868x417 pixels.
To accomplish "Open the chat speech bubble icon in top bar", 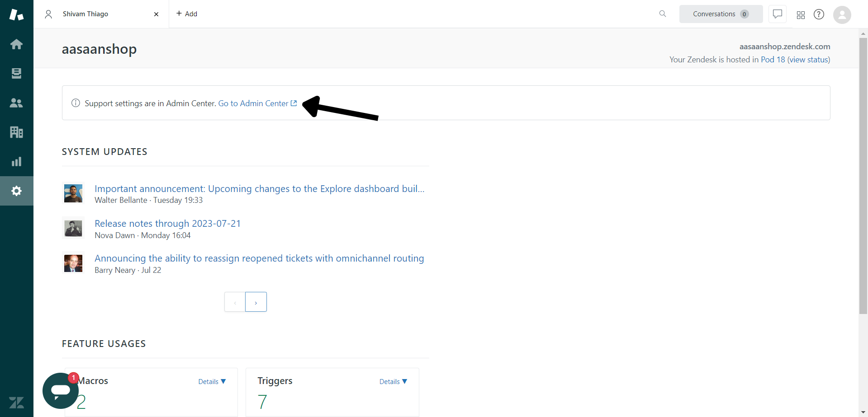I will click(x=778, y=14).
